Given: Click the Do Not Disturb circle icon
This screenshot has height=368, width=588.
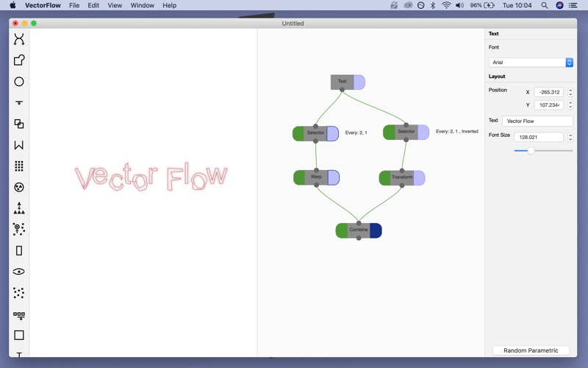Looking at the screenshot, I should click(x=420, y=5).
